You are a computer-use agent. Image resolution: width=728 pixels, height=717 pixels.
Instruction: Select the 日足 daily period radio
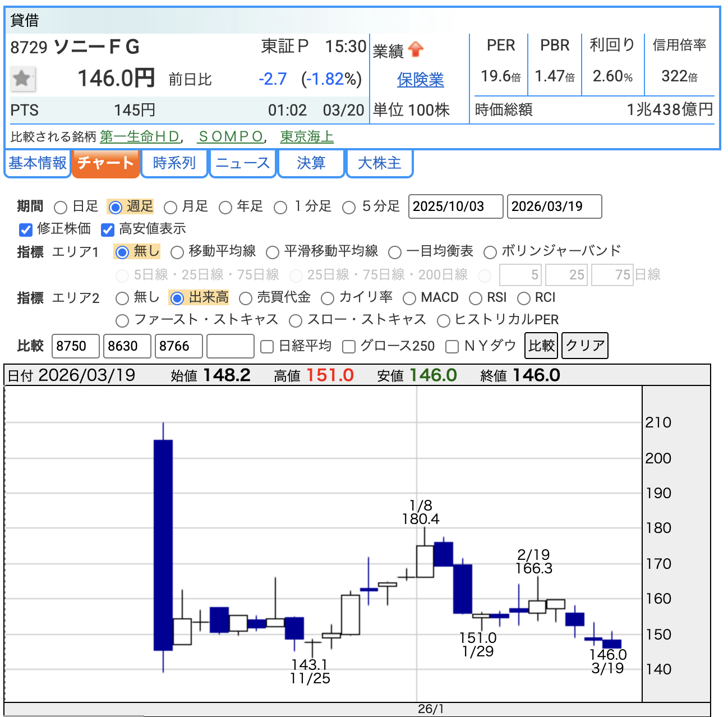(x=61, y=208)
